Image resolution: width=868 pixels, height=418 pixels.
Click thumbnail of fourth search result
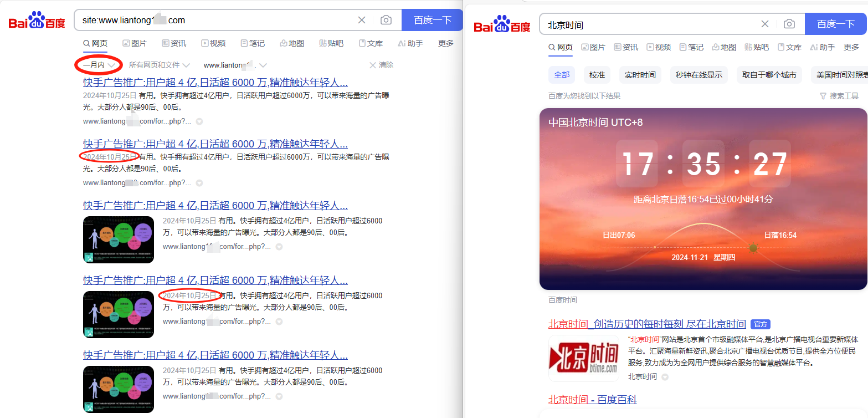(119, 314)
